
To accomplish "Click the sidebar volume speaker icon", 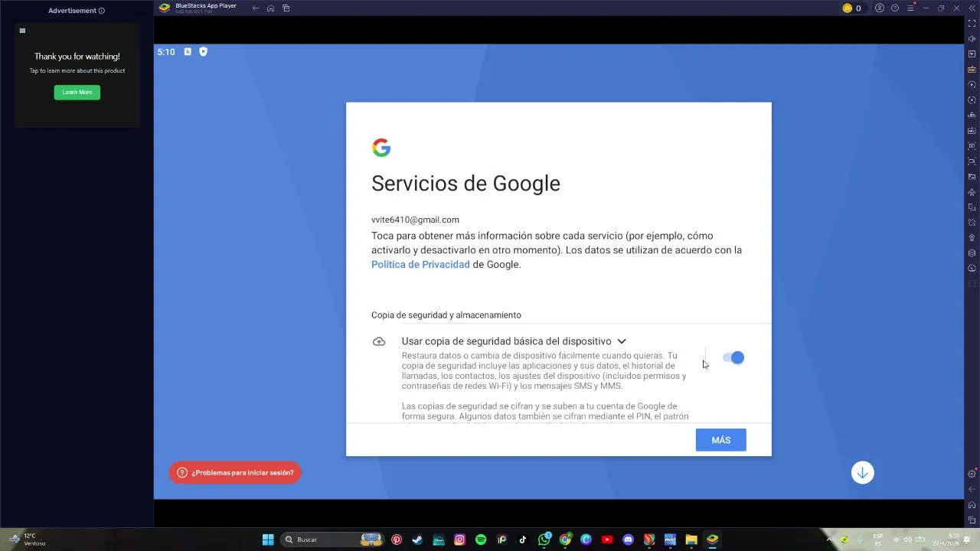I will coord(972,39).
